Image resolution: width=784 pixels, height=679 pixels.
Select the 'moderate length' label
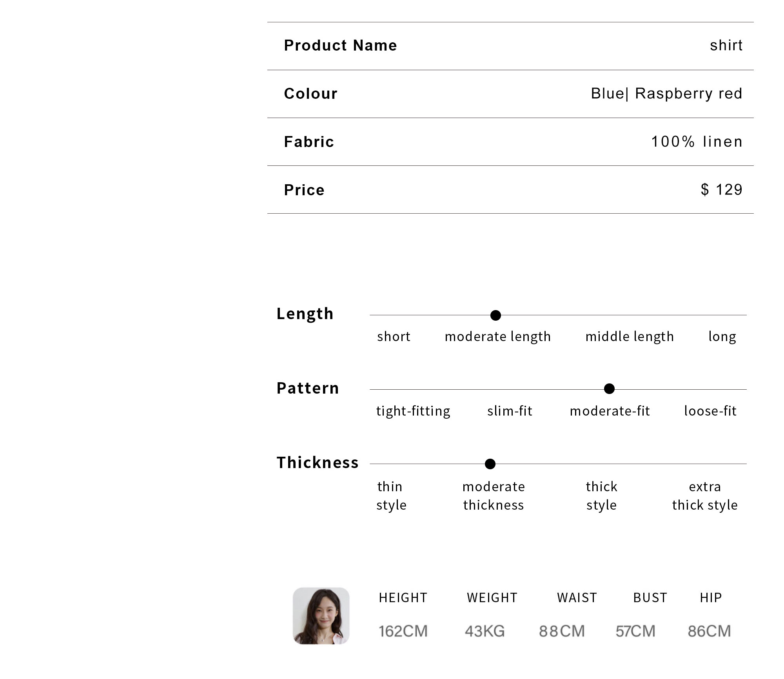(498, 337)
